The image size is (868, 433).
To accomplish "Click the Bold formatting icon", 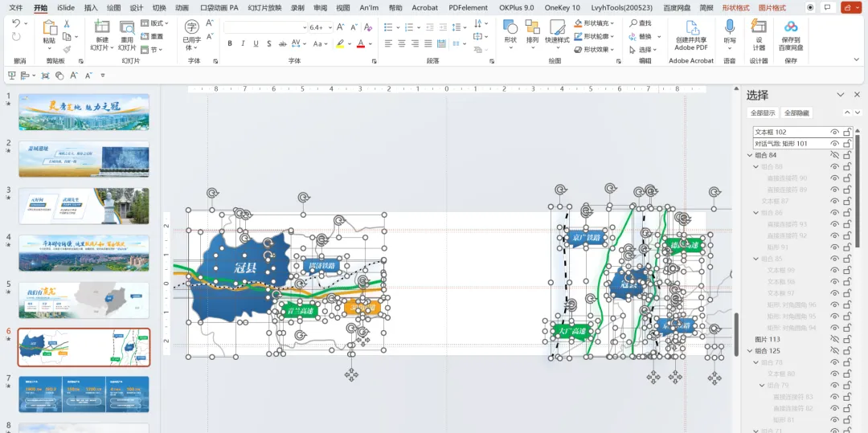I will 230,43.
